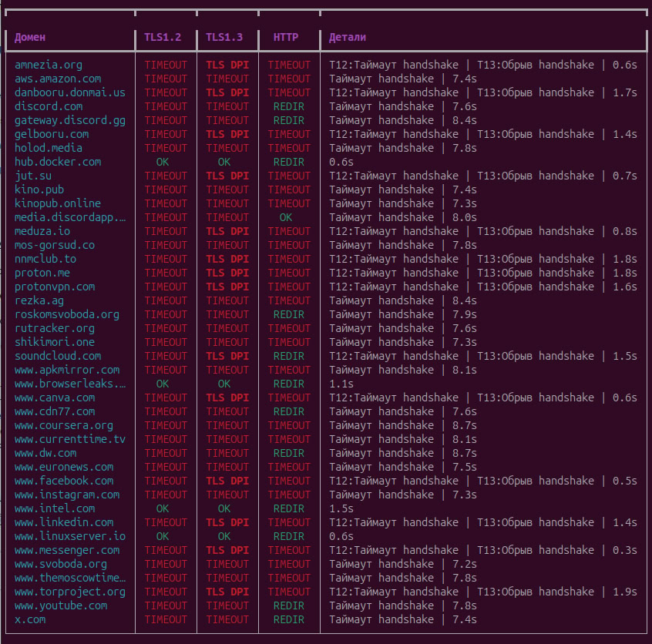Select domain www.apkmirror.com
The image size is (652, 644).
[x=67, y=370]
